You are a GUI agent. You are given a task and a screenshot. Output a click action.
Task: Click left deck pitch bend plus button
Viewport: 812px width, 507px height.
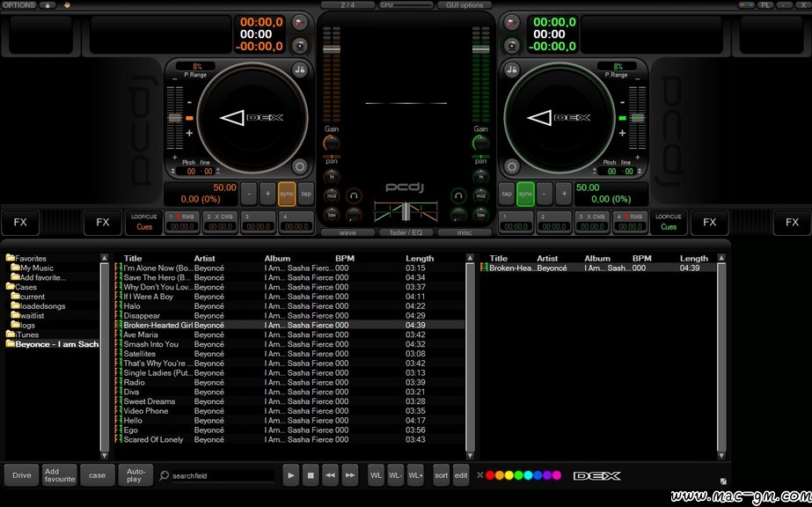[x=267, y=195]
